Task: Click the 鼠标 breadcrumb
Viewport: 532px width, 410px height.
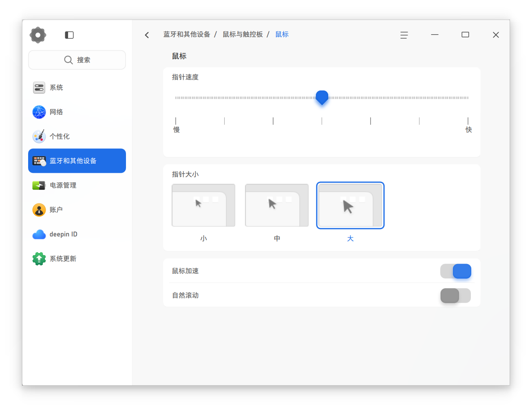Action: [x=282, y=35]
